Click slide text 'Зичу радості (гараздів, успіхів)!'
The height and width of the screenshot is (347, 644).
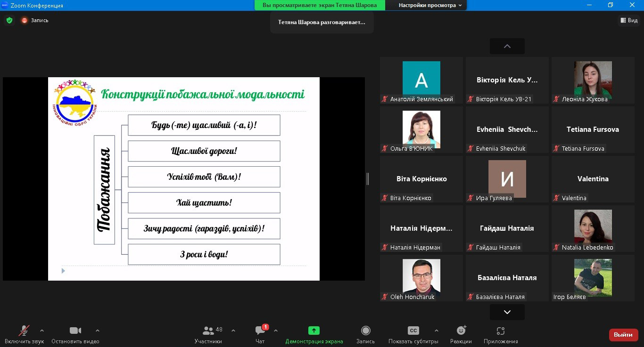[x=204, y=229]
